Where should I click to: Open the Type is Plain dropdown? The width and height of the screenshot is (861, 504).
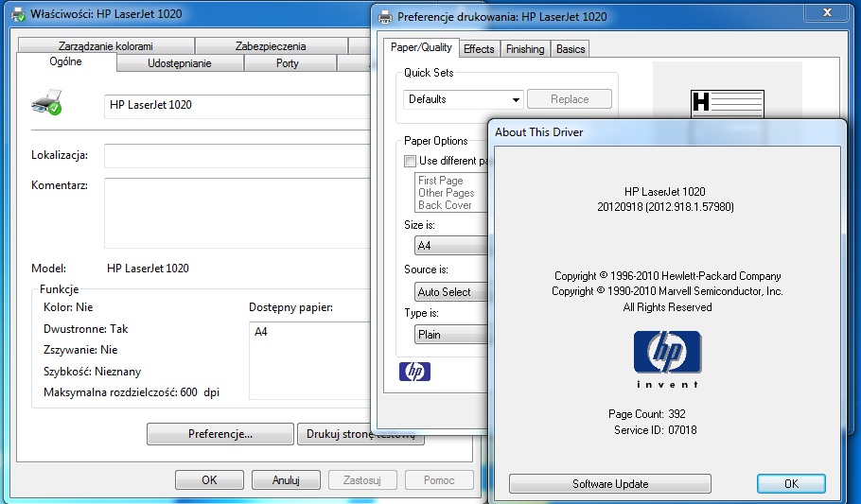pyautogui.click(x=450, y=335)
